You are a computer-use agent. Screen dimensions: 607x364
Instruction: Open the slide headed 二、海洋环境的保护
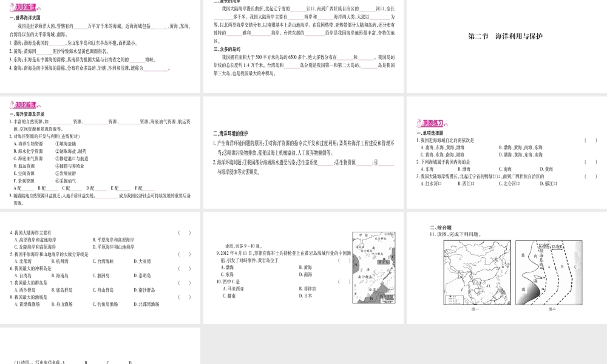coord(303,153)
